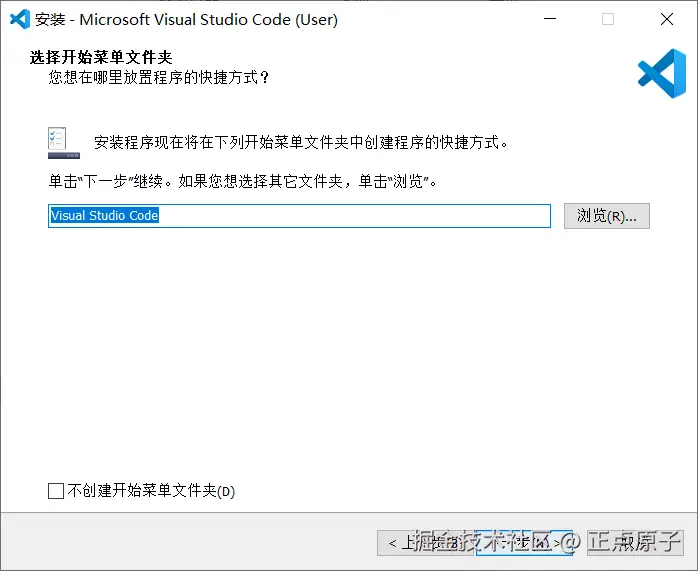Continue with the 下一步 button
This screenshot has width=698, height=571.
(524, 543)
